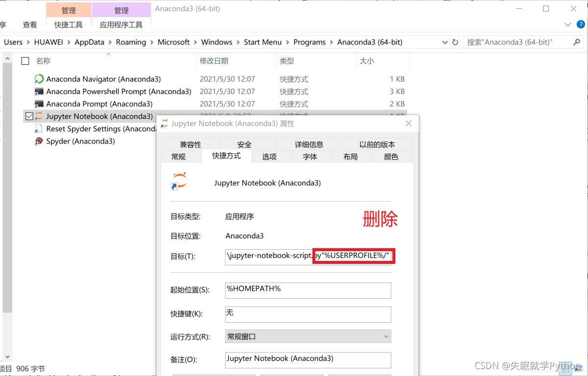588x376 pixels.
Task: Go to Start Menu in breadcrumb
Action: pos(263,42)
